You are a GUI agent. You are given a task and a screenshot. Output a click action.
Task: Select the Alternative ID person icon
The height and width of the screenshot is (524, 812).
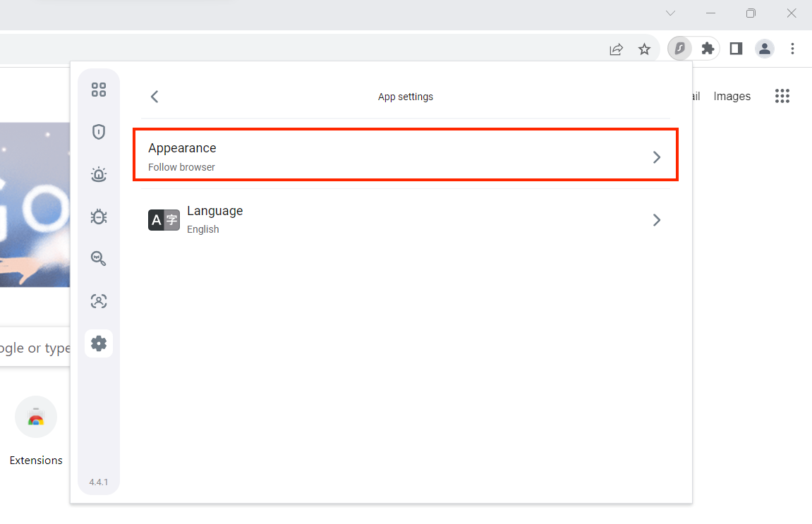click(x=99, y=301)
